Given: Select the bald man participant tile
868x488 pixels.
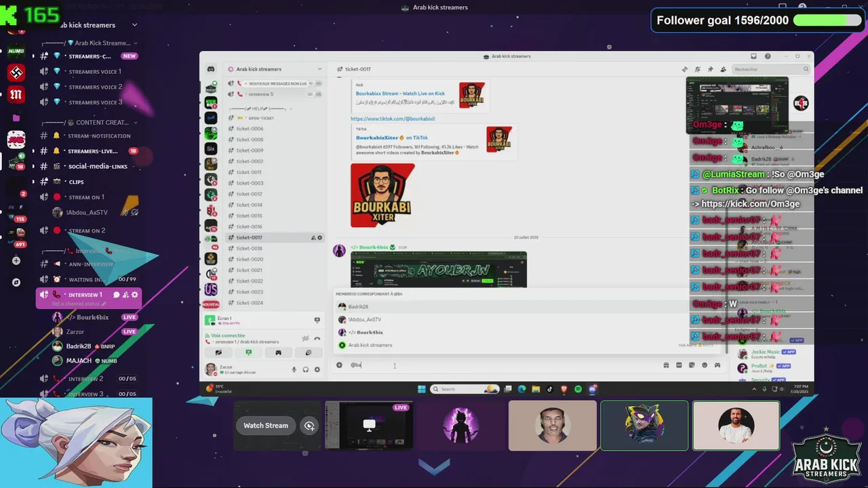Looking at the screenshot, I should coord(553,426).
